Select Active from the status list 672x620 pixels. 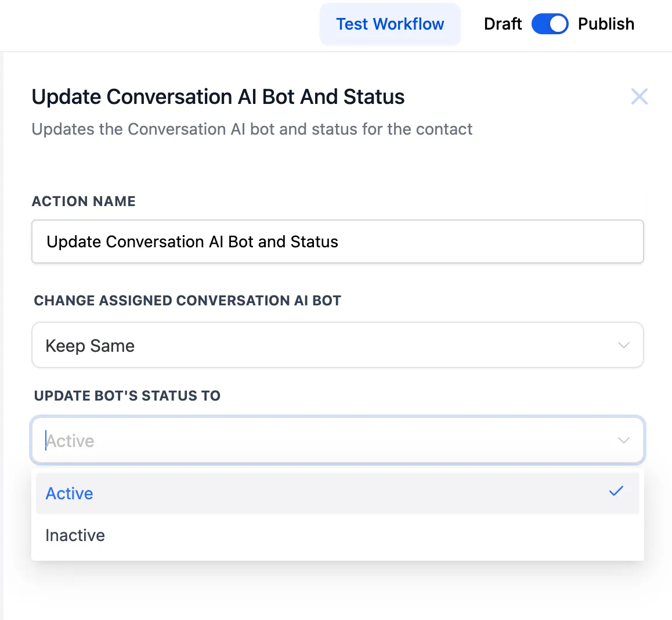point(70,493)
